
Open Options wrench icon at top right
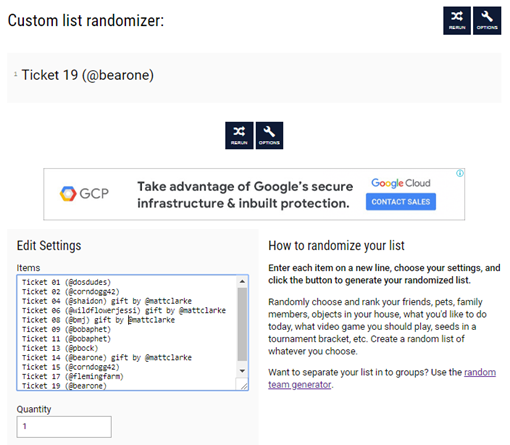pyautogui.click(x=487, y=20)
